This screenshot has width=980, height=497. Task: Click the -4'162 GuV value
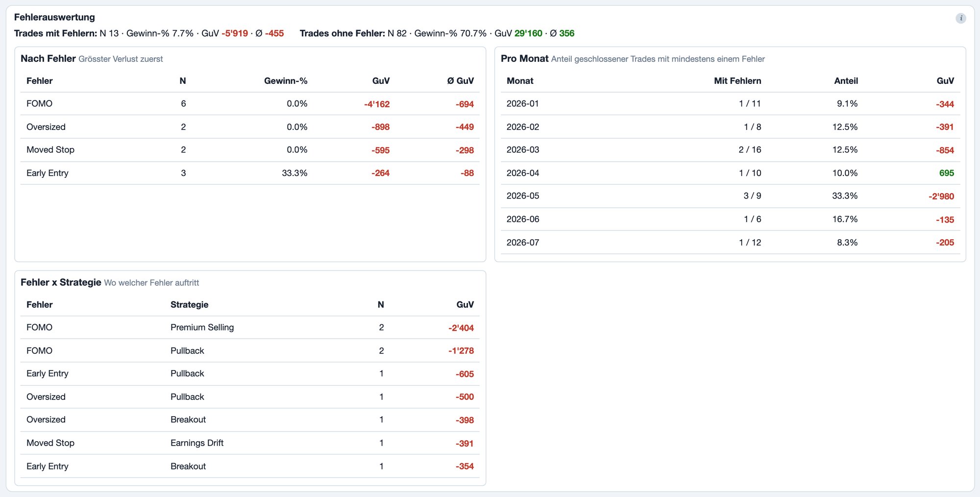point(377,104)
